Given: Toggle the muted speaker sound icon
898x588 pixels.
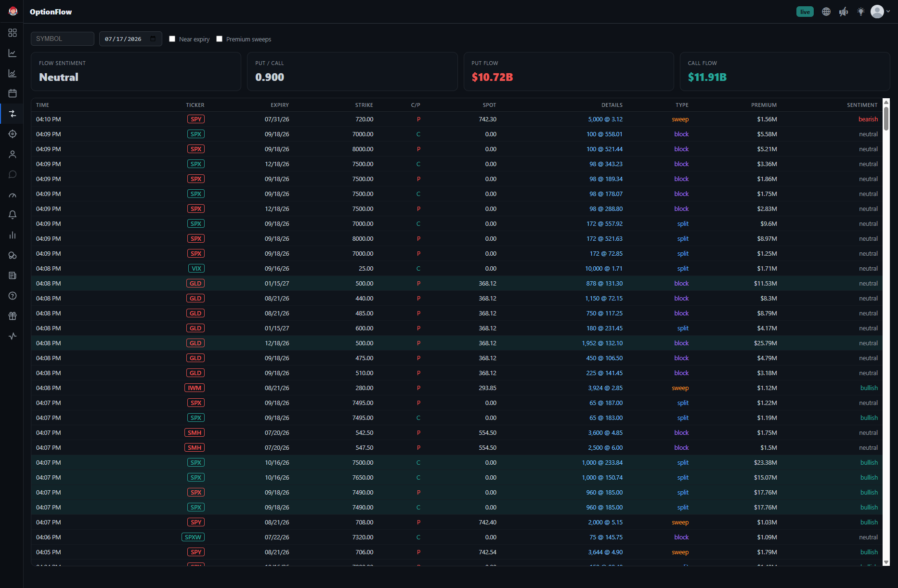Looking at the screenshot, I should pos(844,12).
